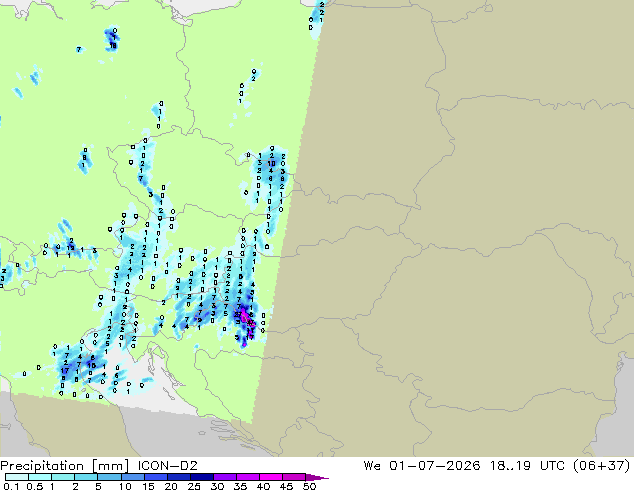Click the '(06+37)' forecast run text
This screenshot has width=634, height=490.
point(602,466)
